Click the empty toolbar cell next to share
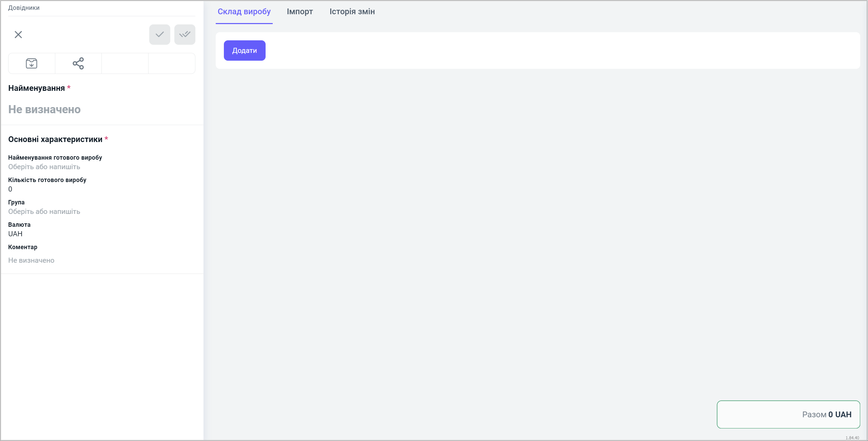868x441 pixels. click(x=125, y=63)
